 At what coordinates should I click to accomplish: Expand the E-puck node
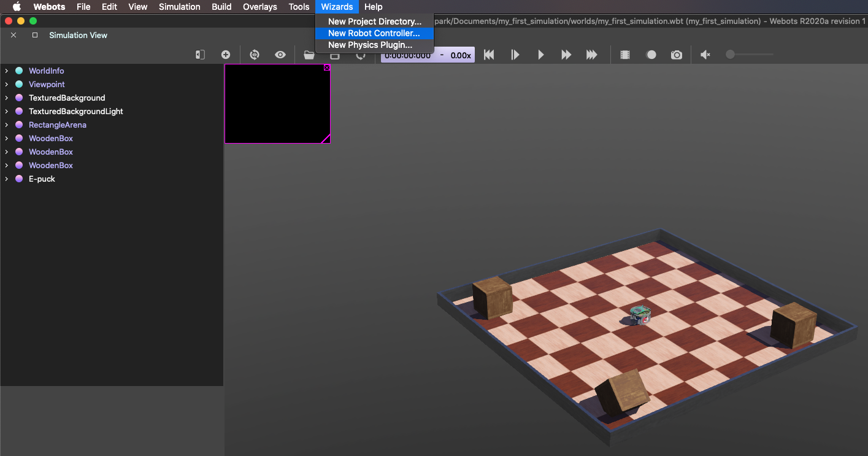(6, 179)
